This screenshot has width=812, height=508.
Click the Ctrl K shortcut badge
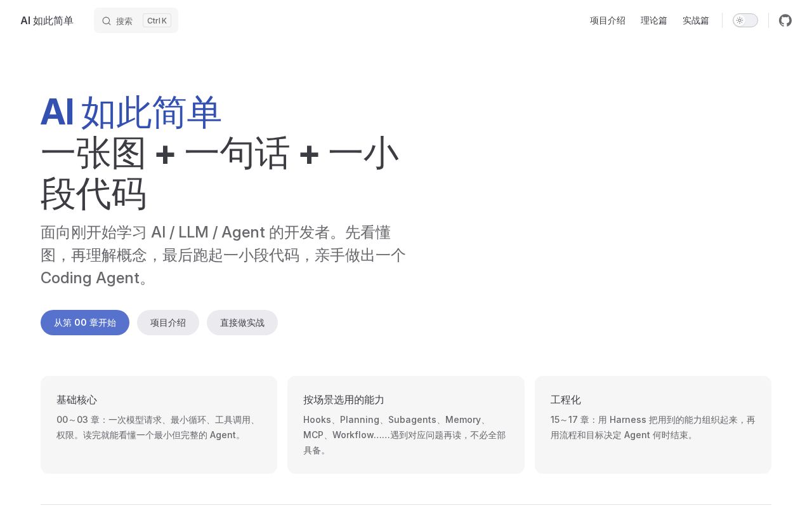click(157, 20)
